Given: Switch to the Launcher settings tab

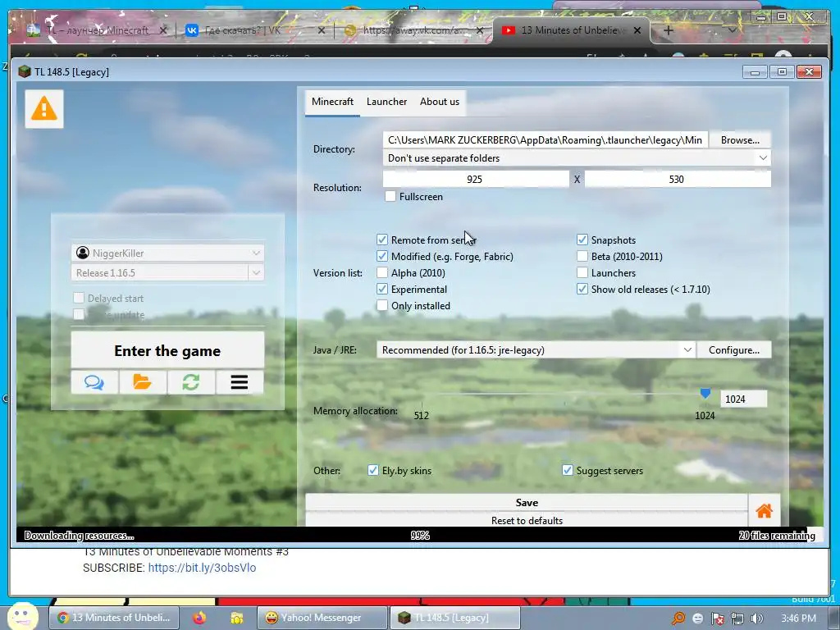Looking at the screenshot, I should [387, 102].
